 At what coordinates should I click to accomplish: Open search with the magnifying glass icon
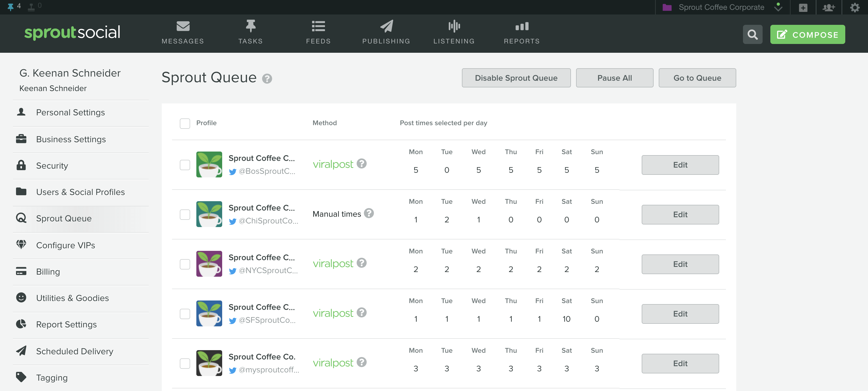point(753,34)
